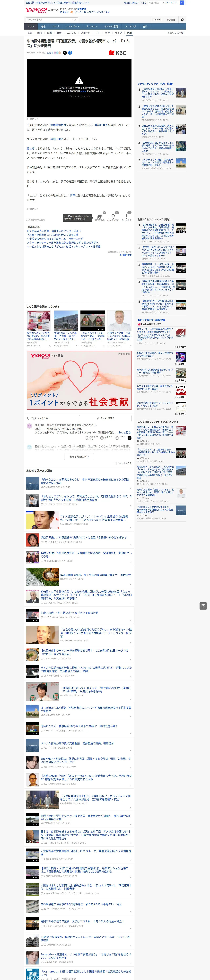Open ranking item 1 about 辺野古 boat accident
This screenshot has height=980, width=210.
click(x=158, y=93)
